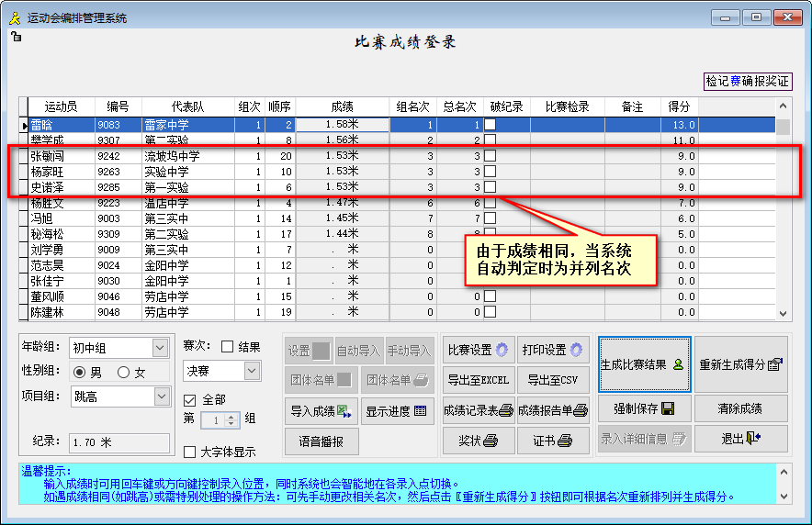The image size is (812, 525).
Task: Click 成绩 cell 1.45米 for 冯旭
Action: click(x=343, y=218)
